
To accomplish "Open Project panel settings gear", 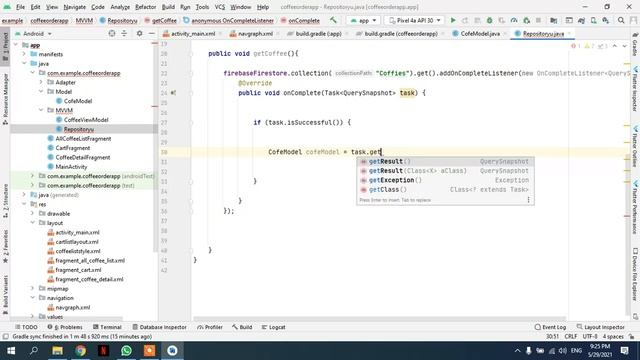I will point(139,33).
